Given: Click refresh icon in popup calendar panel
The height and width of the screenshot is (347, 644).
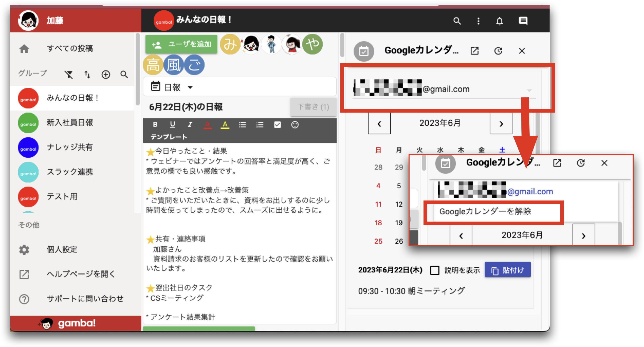Looking at the screenshot, I should [x=581, y=163].
